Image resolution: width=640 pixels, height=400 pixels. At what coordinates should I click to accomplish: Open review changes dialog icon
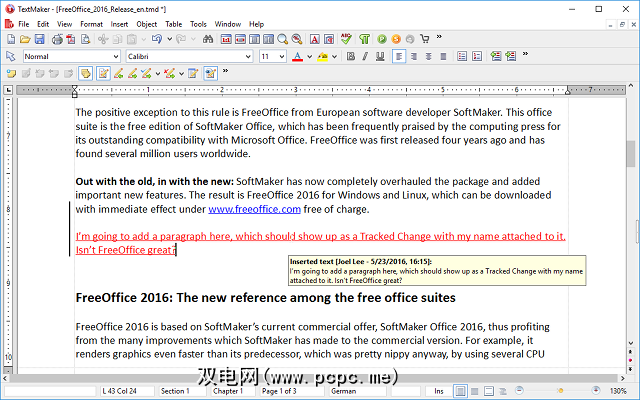point(193,73)
